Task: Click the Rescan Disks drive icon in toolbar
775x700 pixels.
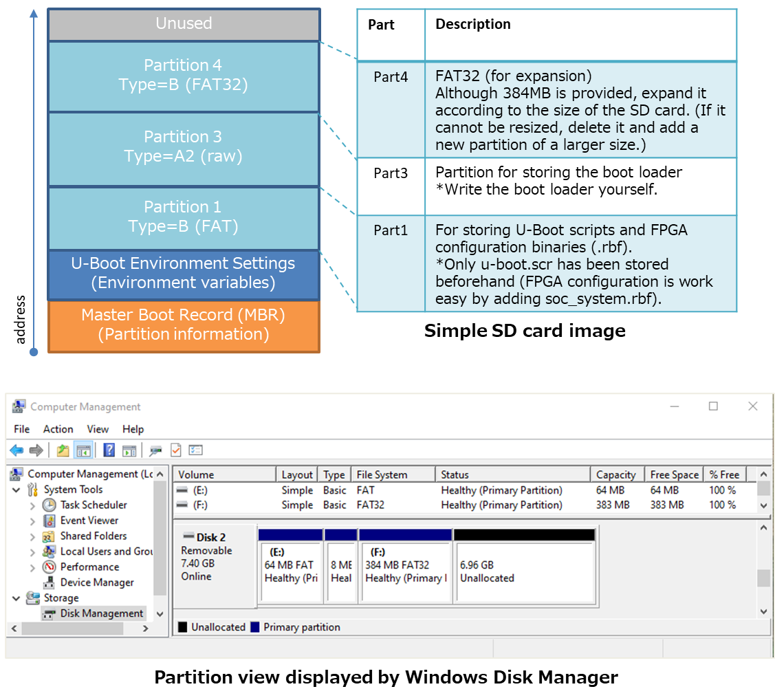Action: 155,450
